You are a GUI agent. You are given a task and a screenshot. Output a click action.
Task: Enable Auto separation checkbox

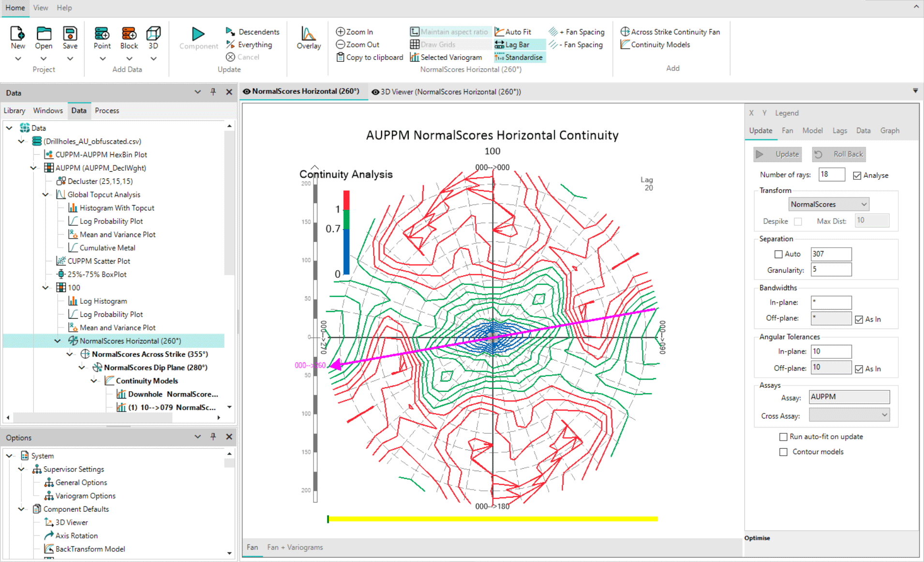click(778, 254)
